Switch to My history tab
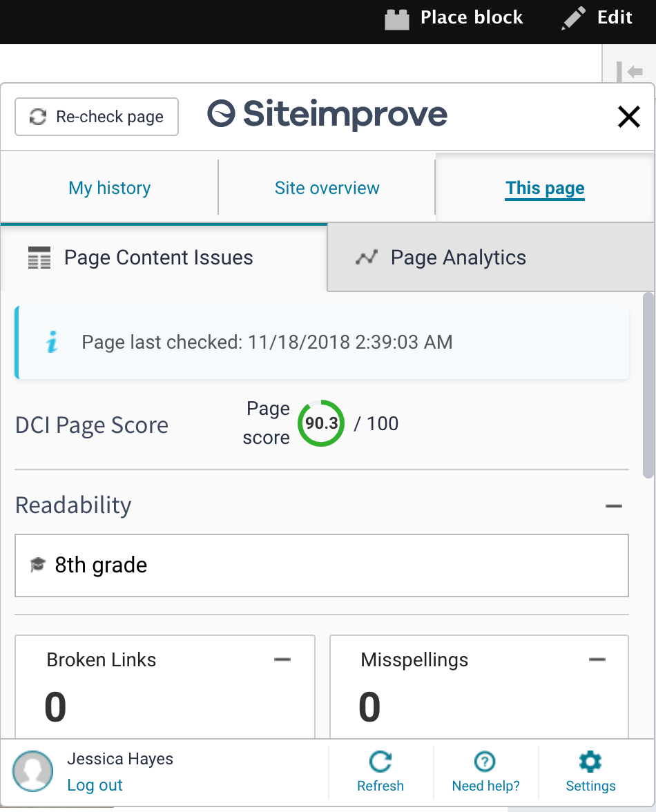The image size is (656, 812). [x=109, y=188]
